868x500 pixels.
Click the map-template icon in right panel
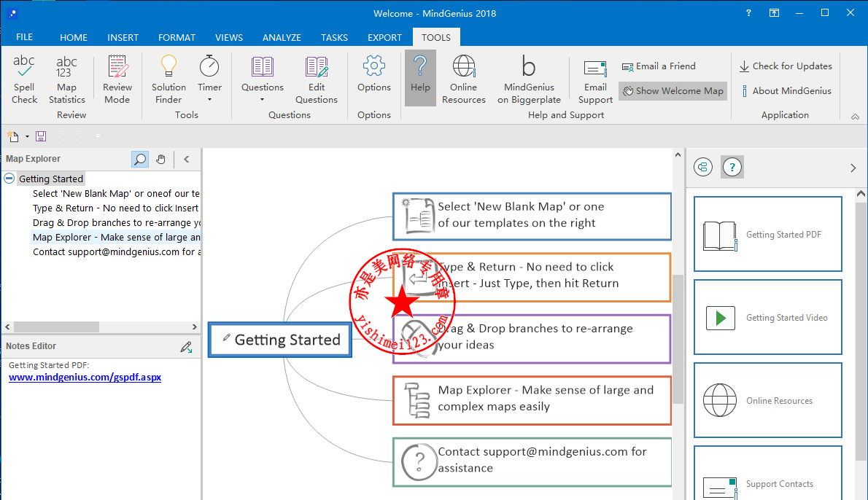703,167
